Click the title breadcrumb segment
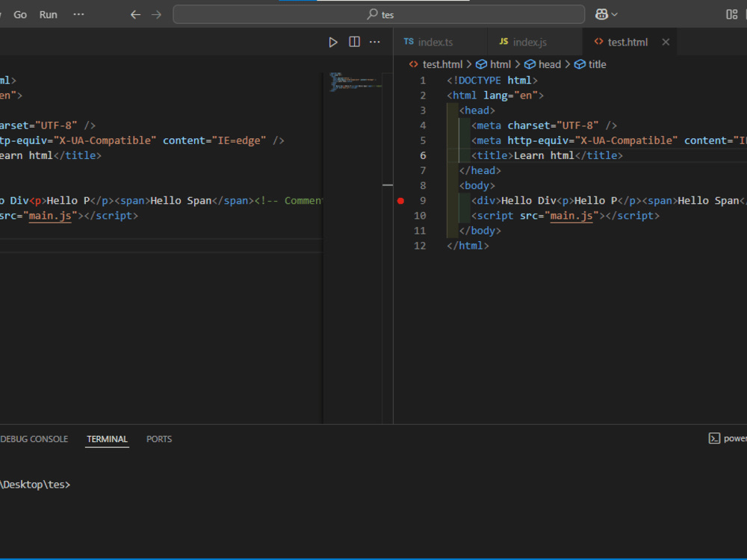 [x=597, y=64]
